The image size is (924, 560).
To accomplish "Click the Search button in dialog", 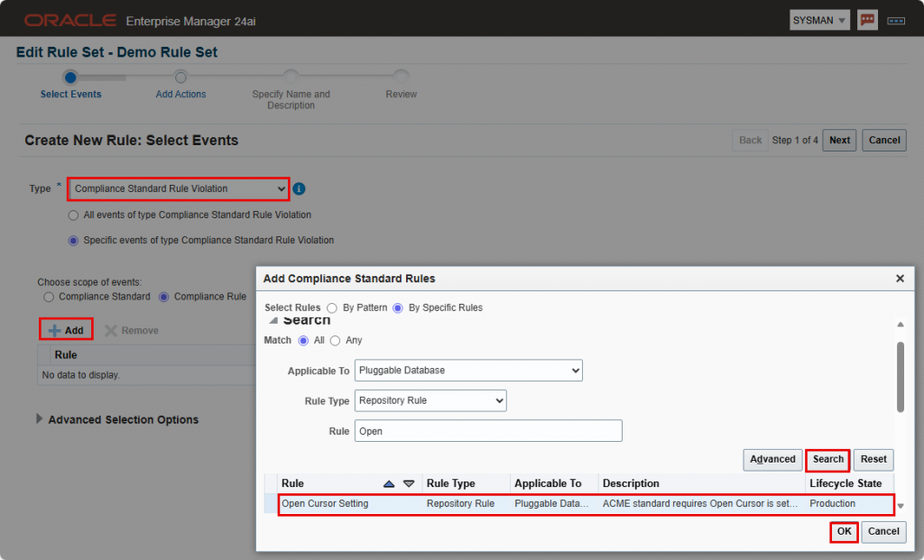I will [x=827, y=459].
